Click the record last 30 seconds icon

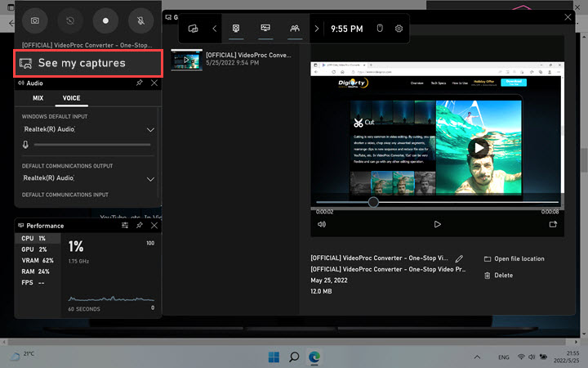click(69, 19)
